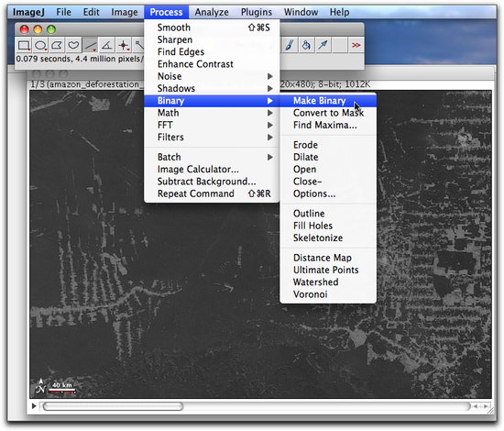504x431 pixels.
Task: Open the Plugins menu
Action: [257, 12]
